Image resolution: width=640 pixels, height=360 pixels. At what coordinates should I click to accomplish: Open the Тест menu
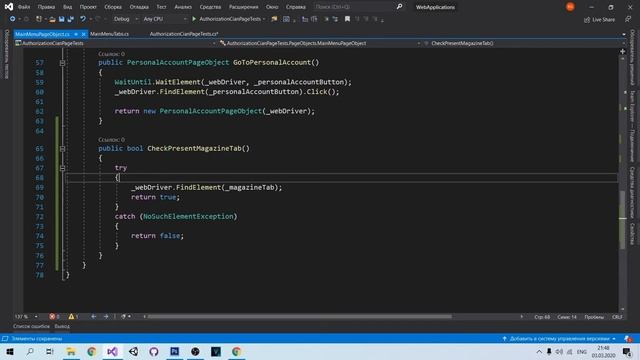pyautogui.click(x=162, y=7)
